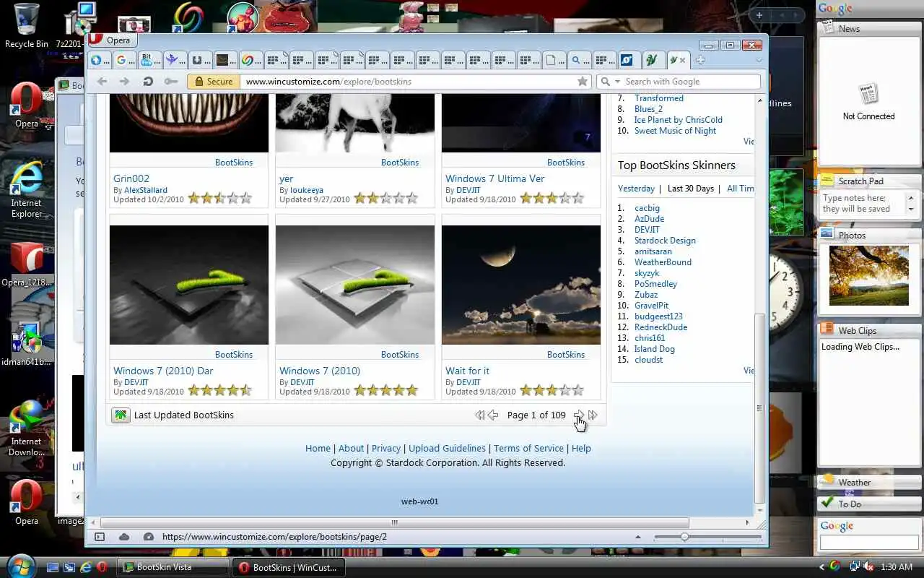This screenshot has height=578, width=924.
Task: Click the Opera Link cloud icon
Action: pos(124,537)
